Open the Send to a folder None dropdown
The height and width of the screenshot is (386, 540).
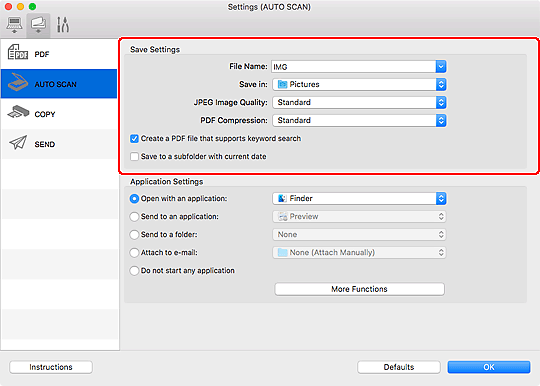359,234
